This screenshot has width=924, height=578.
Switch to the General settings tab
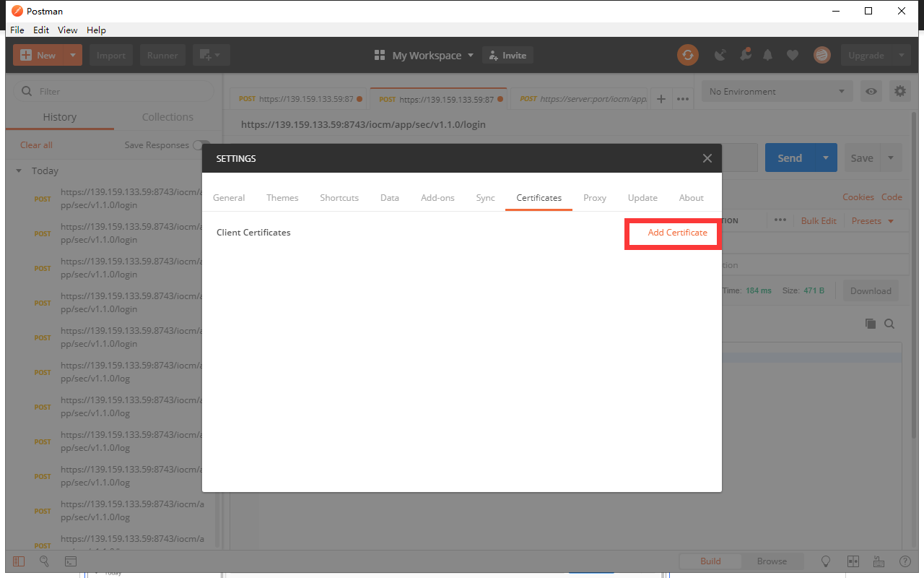[x=229, y=197]
